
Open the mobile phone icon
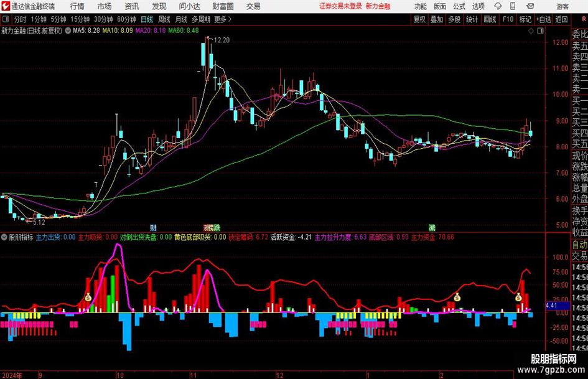513,6
